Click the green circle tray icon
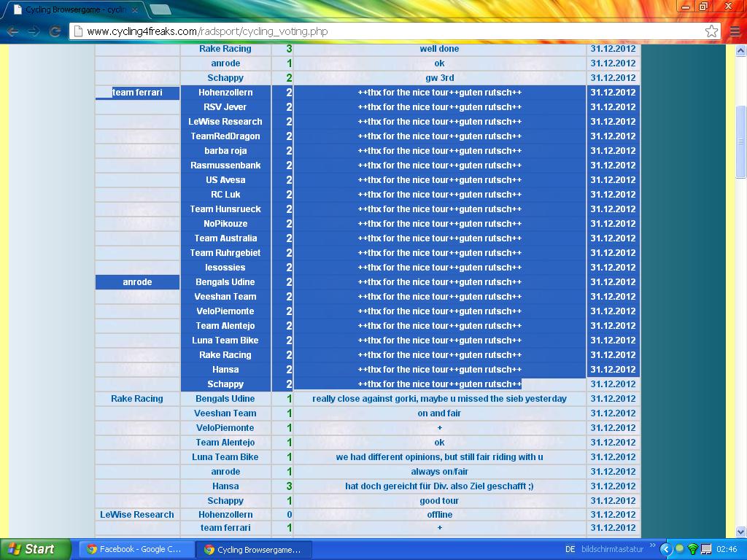This screenshot has width=747, height=560. click(679, 548)
